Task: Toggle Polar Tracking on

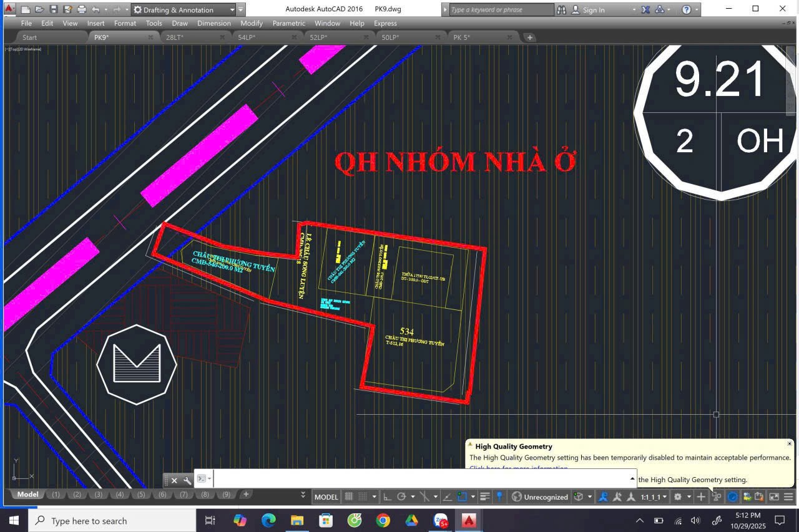Action: [402, 496]
